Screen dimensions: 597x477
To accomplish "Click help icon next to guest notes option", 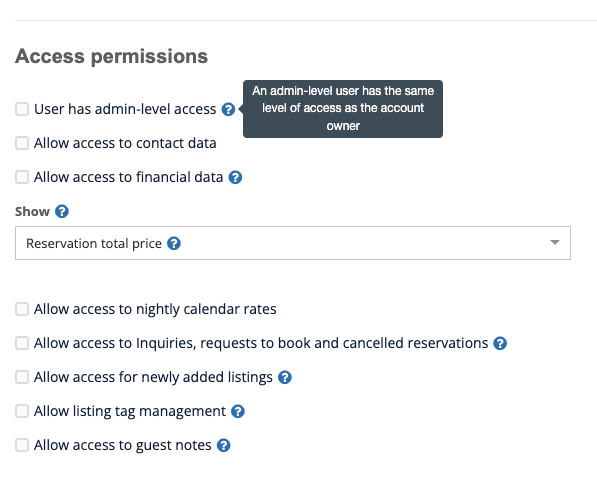I will point(223,445).
